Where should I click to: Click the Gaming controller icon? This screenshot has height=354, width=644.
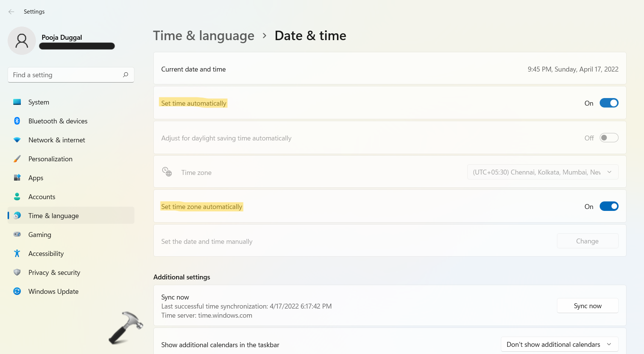click(x=17, y=234)
